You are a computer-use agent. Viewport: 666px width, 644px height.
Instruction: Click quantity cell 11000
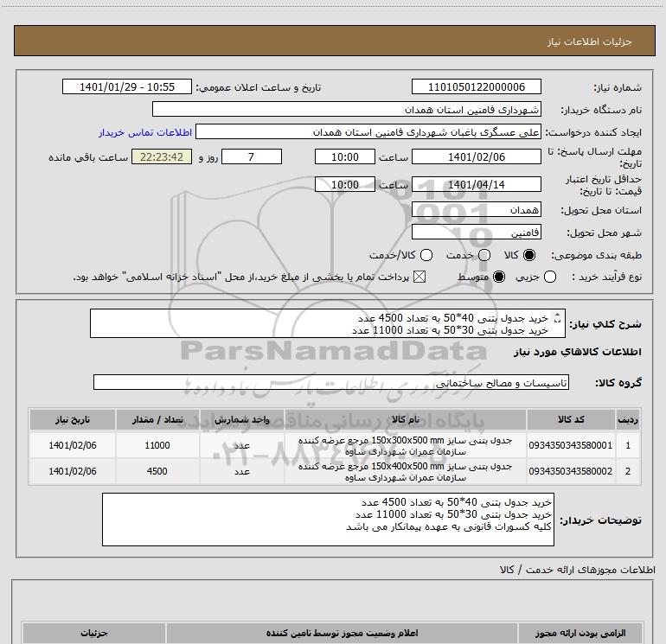pyautogui.click(x=157, y=445)
